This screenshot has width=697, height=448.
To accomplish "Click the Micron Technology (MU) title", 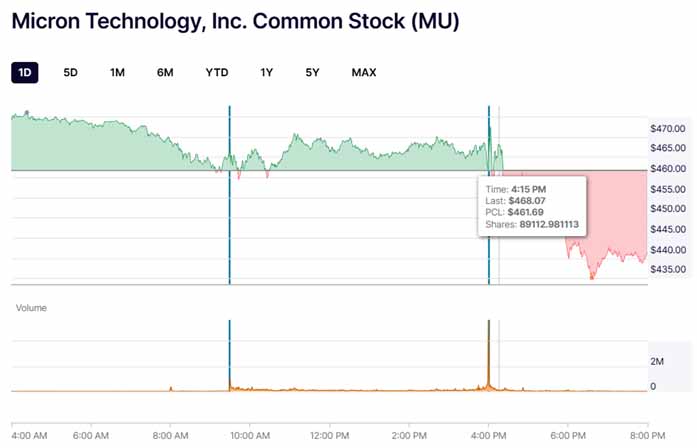I will point(236,21).
